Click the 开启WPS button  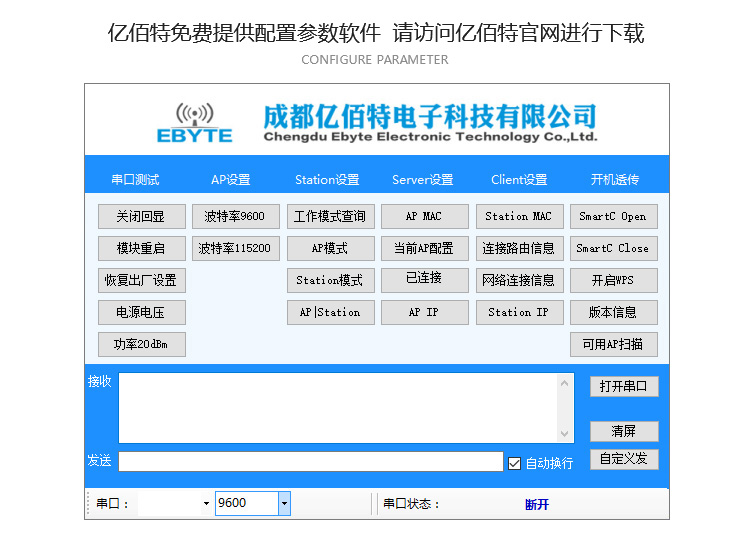pos(614,280)
